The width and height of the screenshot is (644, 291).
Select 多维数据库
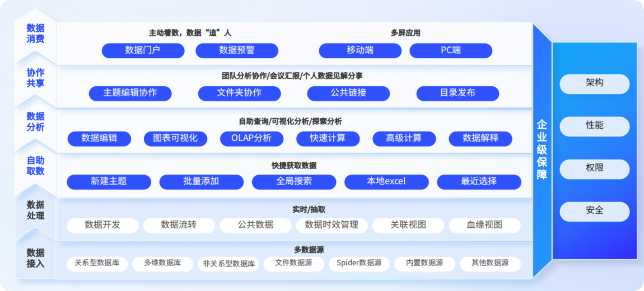tap(162, 264)
